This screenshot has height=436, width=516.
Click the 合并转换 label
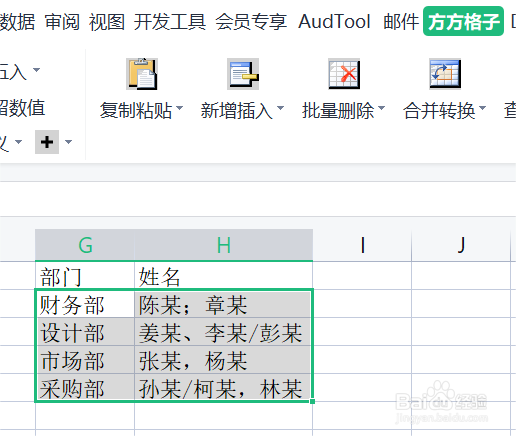[439, 111]
